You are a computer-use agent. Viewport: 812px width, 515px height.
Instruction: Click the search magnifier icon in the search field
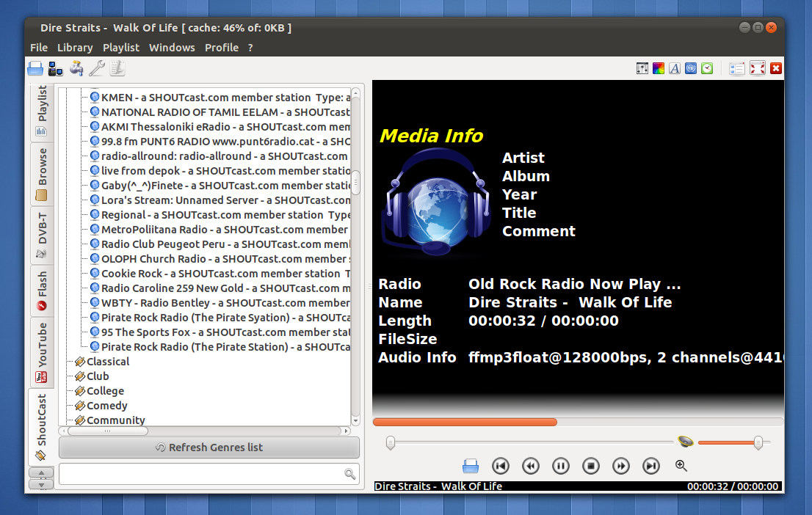tap(350, 474)
